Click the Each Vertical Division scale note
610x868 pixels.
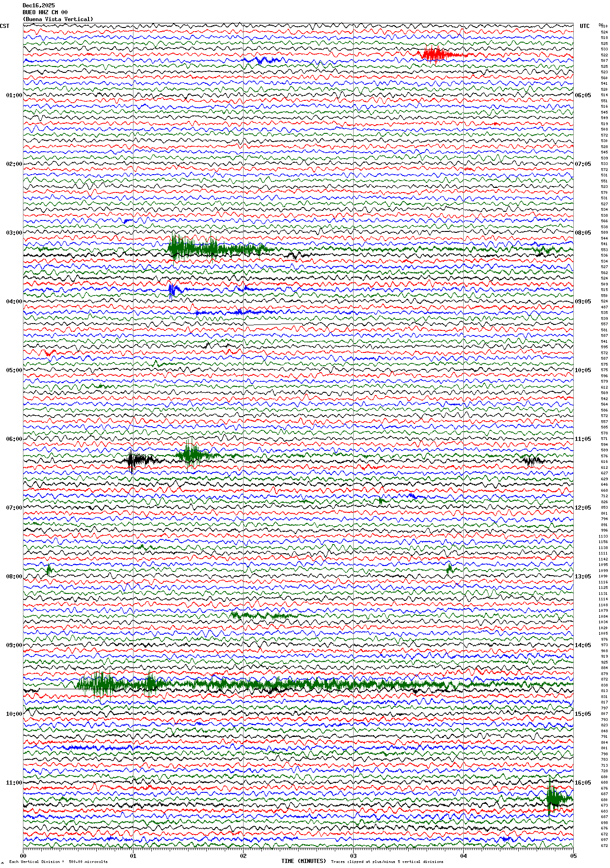click(58, 862)
